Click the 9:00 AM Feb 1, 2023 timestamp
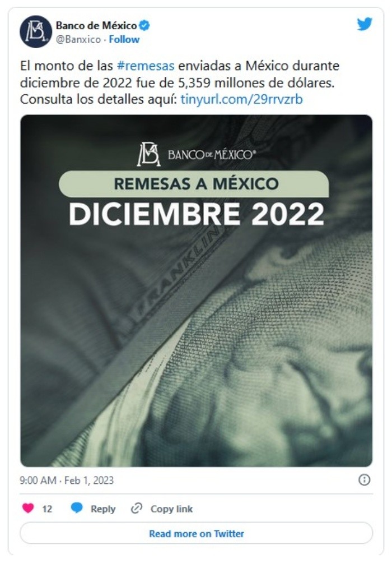This screenshot has width=392, height=568. [x=67, y=481]
